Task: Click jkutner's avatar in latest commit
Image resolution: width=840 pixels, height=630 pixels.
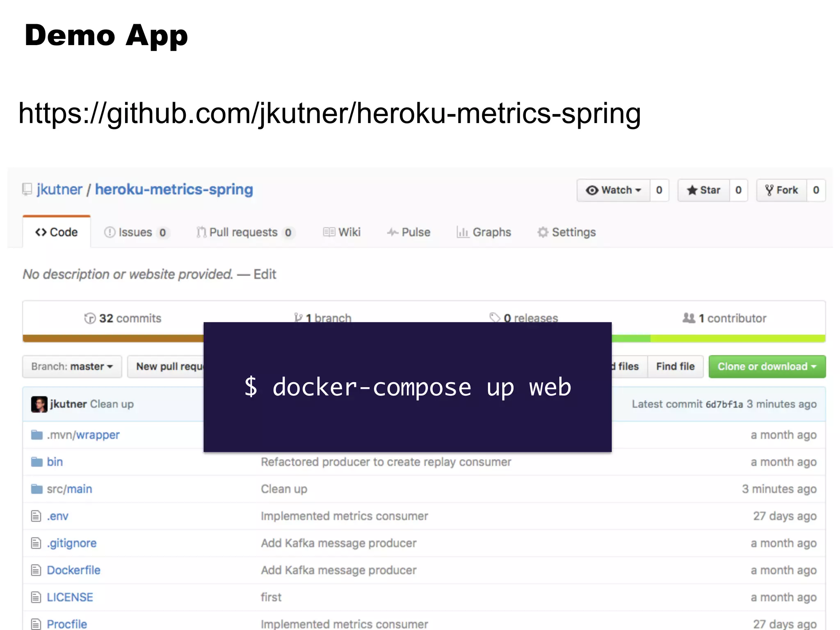Action: 39,404
